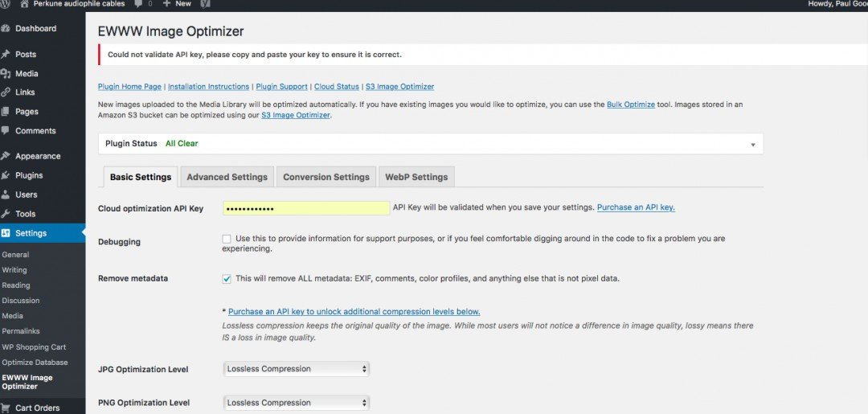
Task: Click the Settings sliders icon
Action: coord(6,233)
